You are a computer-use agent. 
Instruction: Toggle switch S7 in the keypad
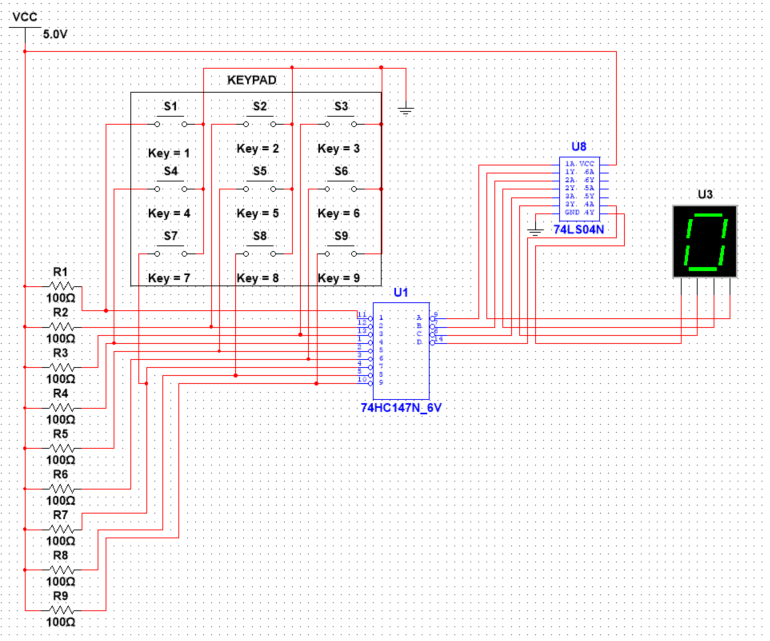170,253
